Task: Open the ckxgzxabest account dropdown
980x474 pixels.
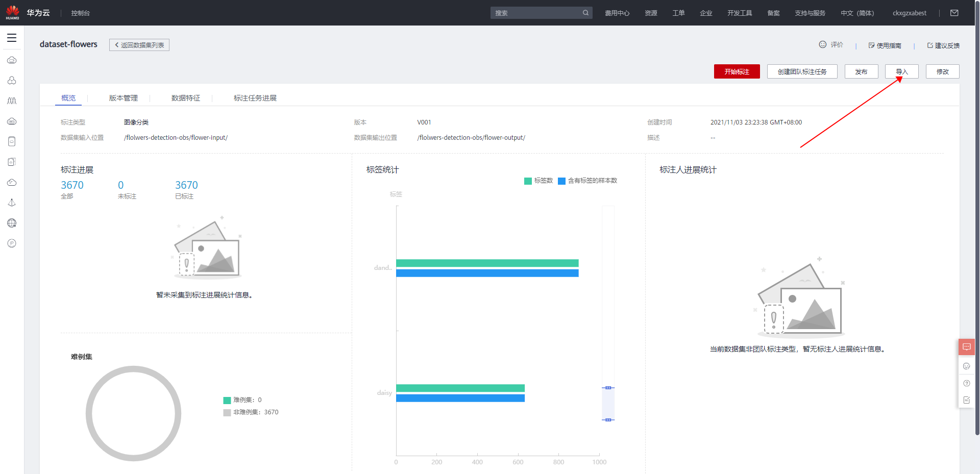Action: 910,13
